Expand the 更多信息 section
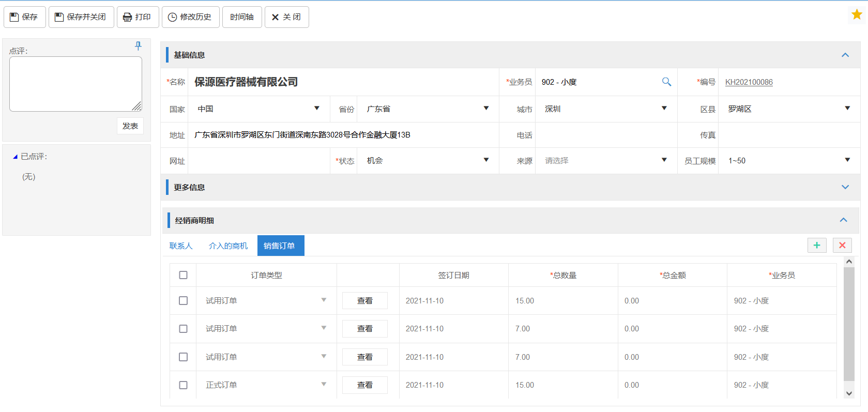Viewport: 868px width, 412px height. tap(845, 187)
